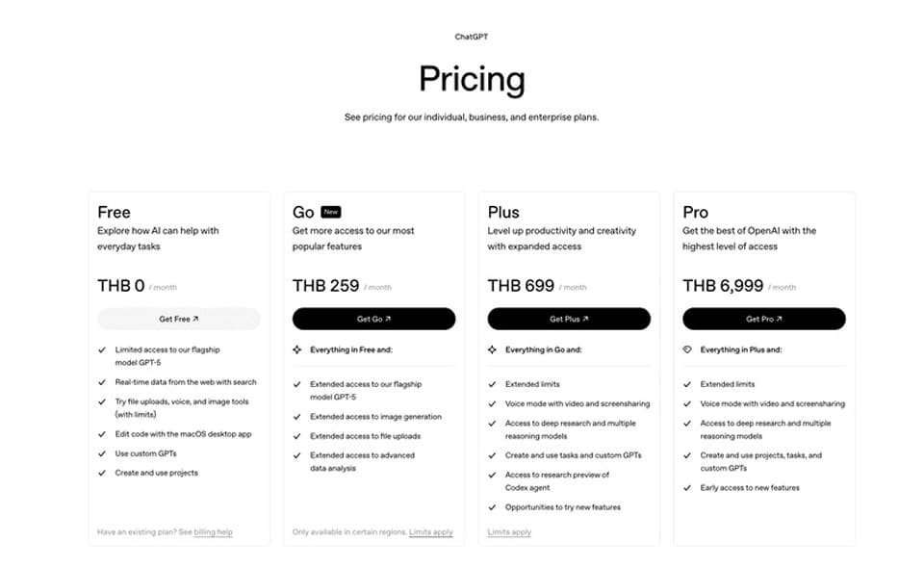The width and height of the screenshot is (924, 568).
Task: Click checkmark beside 'Extended access to image generation'
Action: (x=297, y=417)
